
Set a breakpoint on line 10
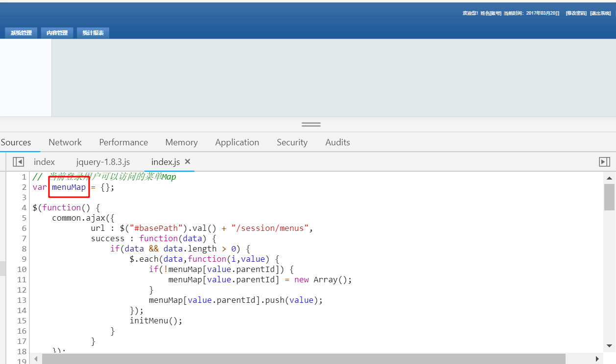(x=22, y=269)
